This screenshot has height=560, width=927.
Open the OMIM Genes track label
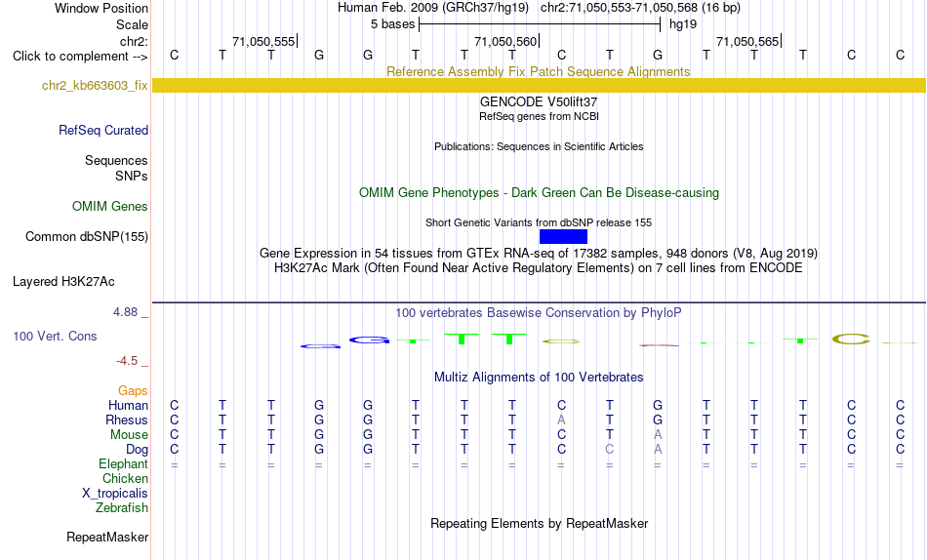click(x=110, y=207)
